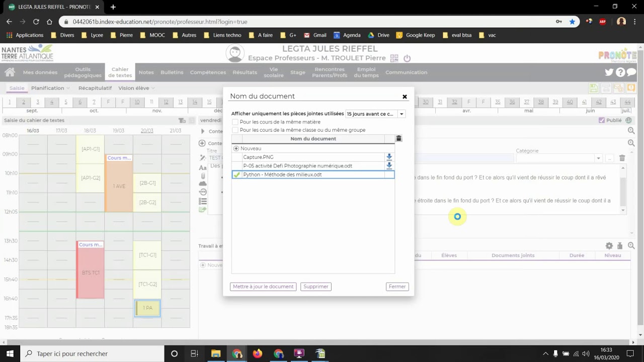Viewport: 644px width, 362px height.
Task: Check 'Pour les cours de la même classe'
Action: [x=235, y=130]
